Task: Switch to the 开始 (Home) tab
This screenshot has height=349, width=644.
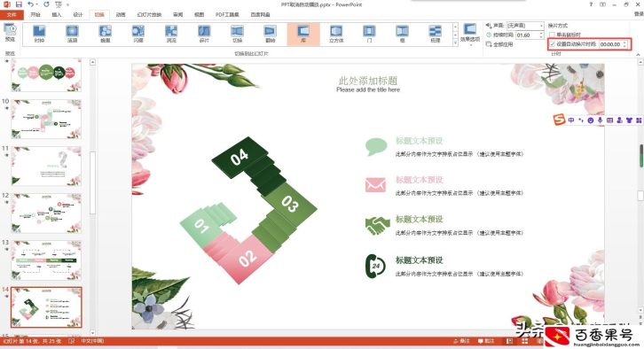Action: (x=35, y=14)
